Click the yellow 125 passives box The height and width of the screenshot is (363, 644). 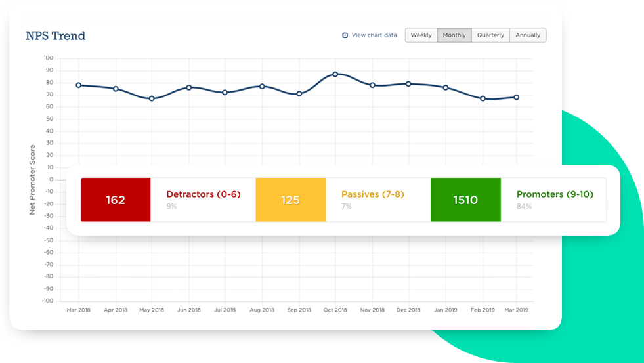tap(291, 200)
